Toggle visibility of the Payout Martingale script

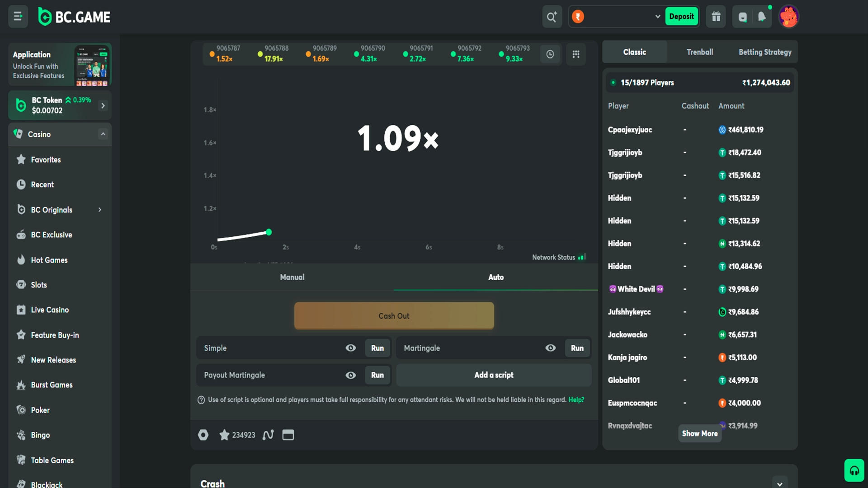(351, 375)
